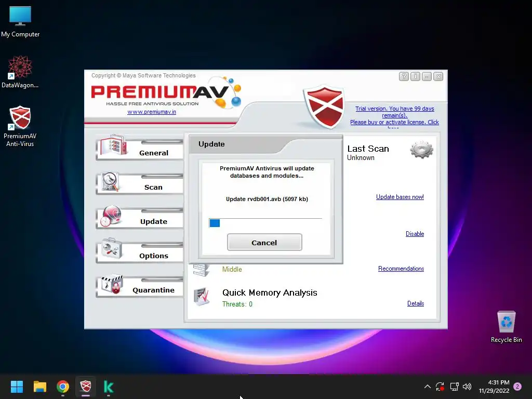This screenshot has height=399, width=532.
Task: Click the green K taskbar icon
Action: (109, 387)
